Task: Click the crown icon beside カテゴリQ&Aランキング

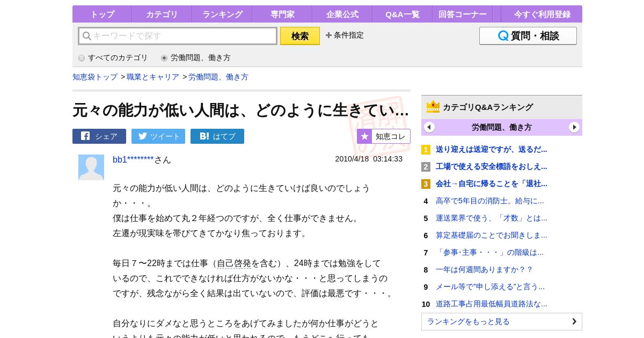Action: 433,107
